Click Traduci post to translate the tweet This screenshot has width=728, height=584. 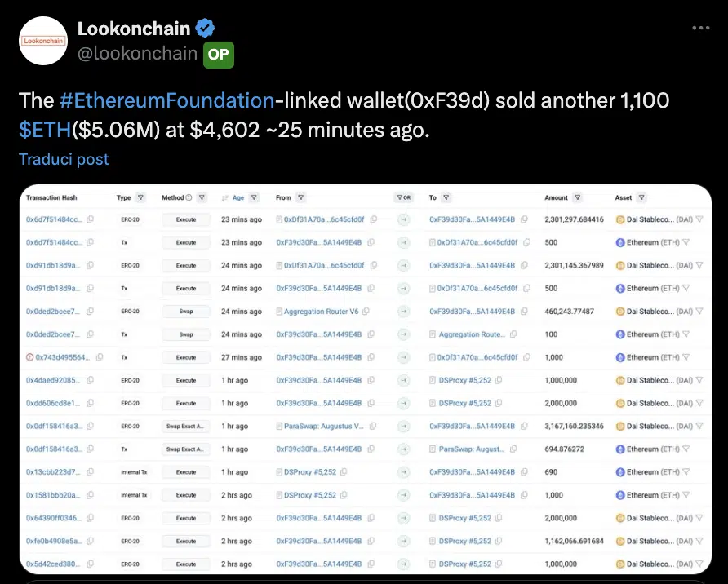pos(64,159)
